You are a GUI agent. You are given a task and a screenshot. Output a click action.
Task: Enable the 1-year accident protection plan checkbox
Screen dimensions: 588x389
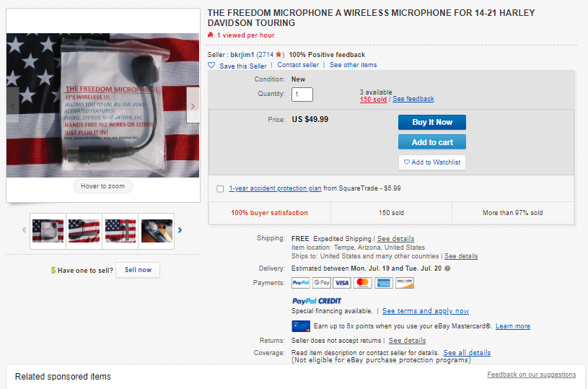220,188
